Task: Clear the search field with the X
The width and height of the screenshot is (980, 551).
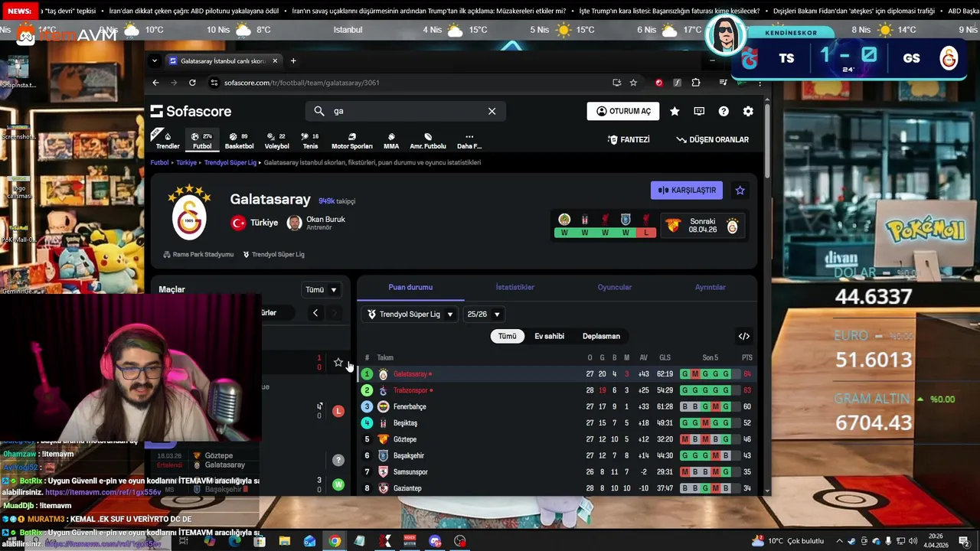Action: (x=492, y=111)
